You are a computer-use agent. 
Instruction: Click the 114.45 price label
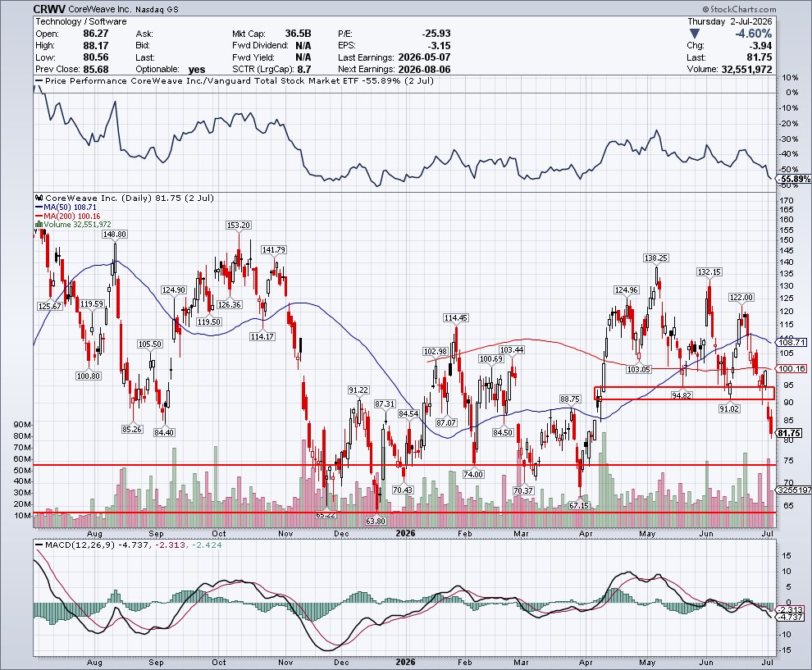456,318
